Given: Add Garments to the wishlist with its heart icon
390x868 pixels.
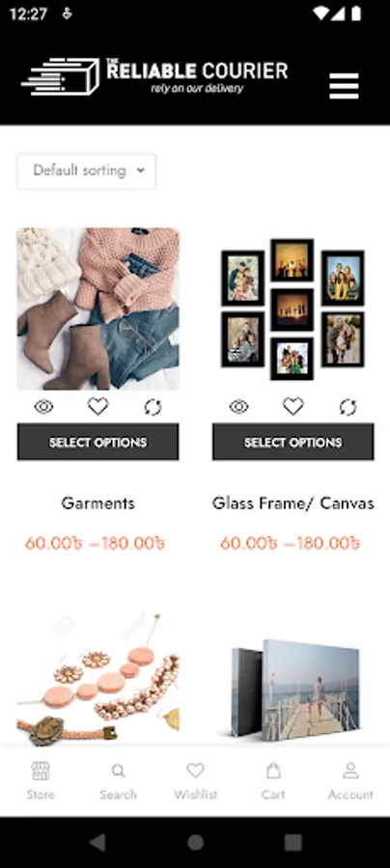Looking at the screenshot, I should [98, 407].
